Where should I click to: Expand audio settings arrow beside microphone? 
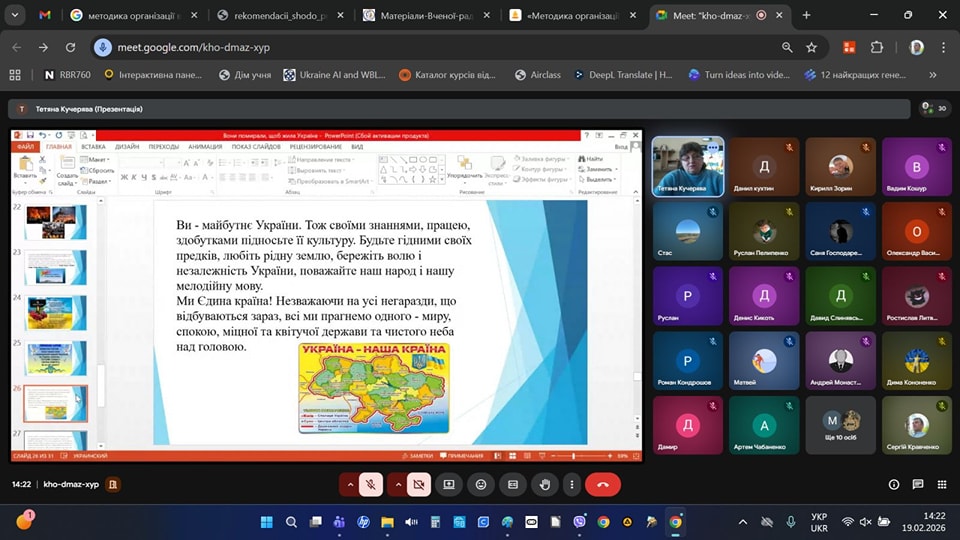[349, 484]
